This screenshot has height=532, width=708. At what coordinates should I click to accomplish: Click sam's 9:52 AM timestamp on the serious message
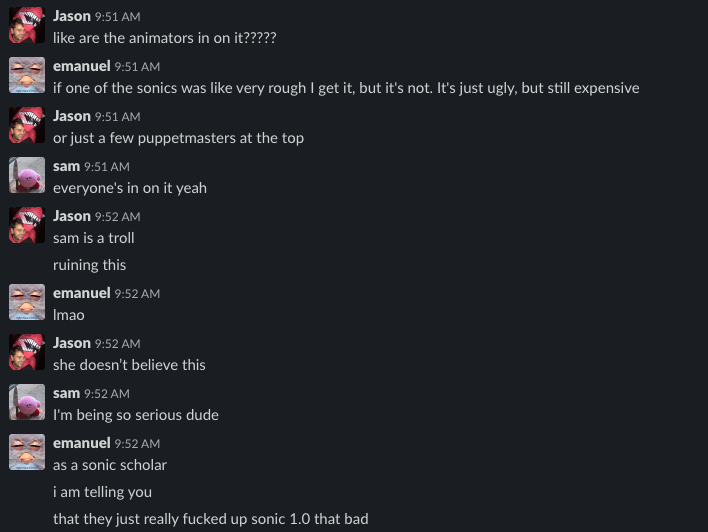coord(107,394)
